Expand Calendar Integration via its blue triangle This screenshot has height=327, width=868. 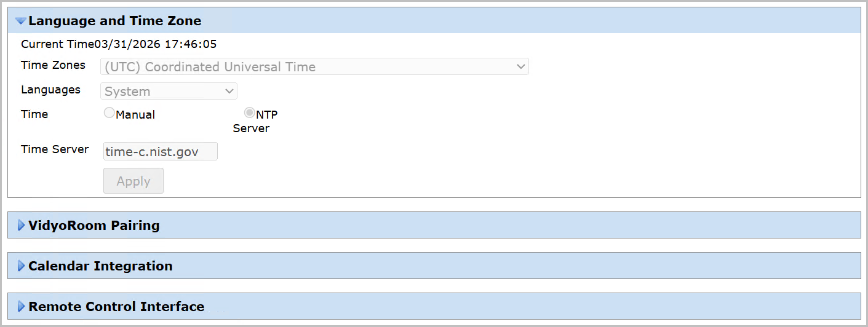pos(22,266)
